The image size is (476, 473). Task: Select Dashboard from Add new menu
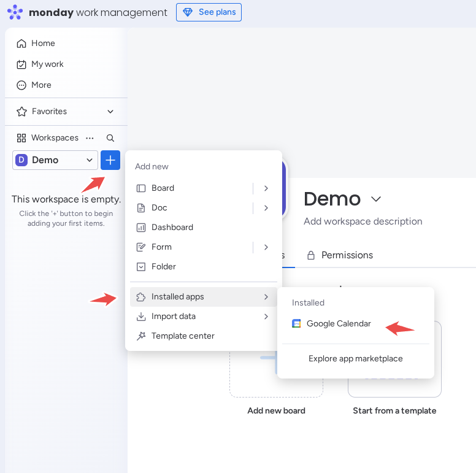point(204,228)
